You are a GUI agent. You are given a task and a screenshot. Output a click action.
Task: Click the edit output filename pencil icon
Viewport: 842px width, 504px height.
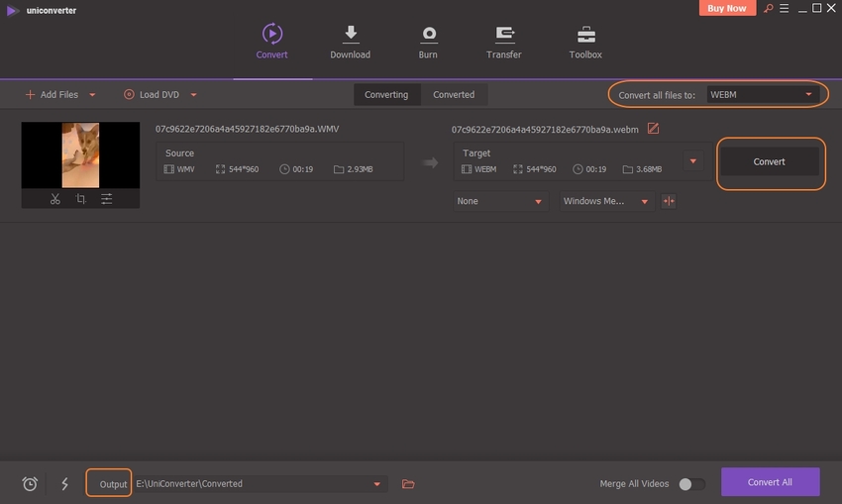click(653, 129)
